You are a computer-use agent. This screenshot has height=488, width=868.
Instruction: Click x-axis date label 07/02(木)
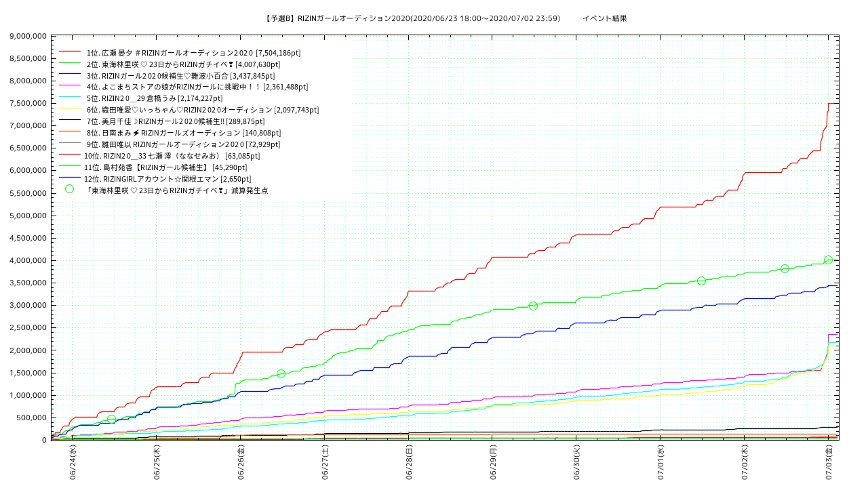tap(745, 462)
